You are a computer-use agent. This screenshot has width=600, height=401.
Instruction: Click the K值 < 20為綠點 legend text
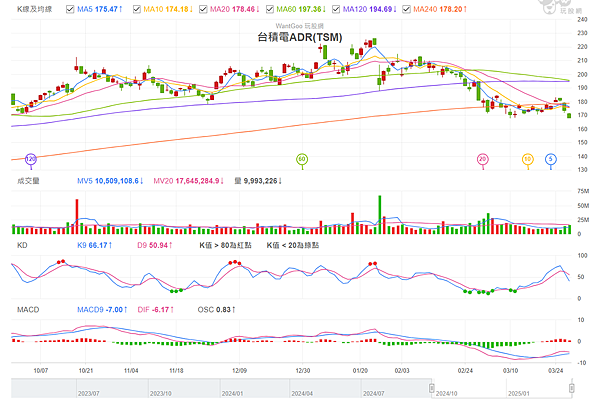[293, 245]
